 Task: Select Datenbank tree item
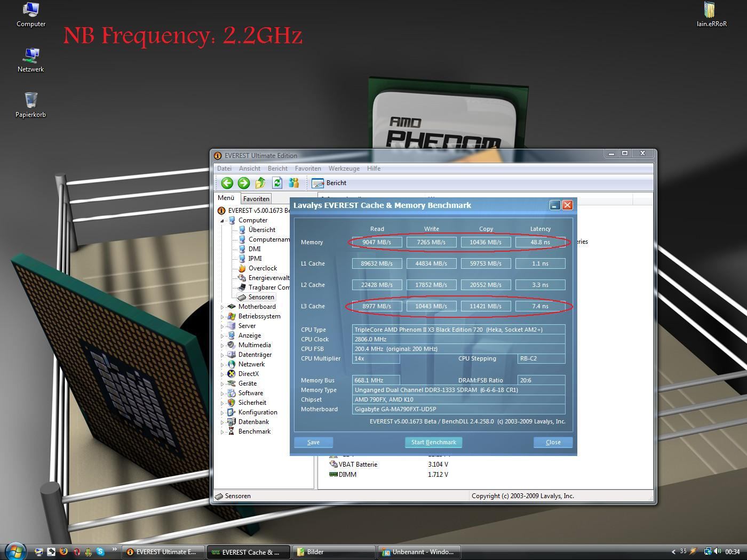point(253,422)
